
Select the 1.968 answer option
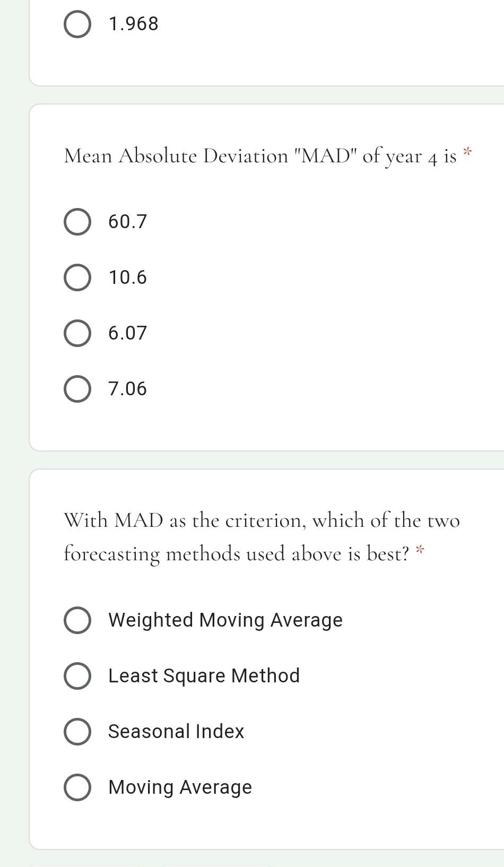77,22
